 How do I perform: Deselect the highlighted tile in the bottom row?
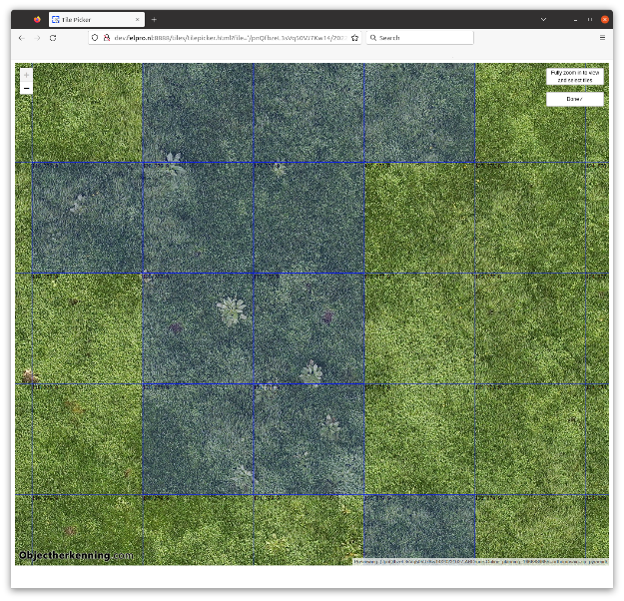click(x=419, y=527)
